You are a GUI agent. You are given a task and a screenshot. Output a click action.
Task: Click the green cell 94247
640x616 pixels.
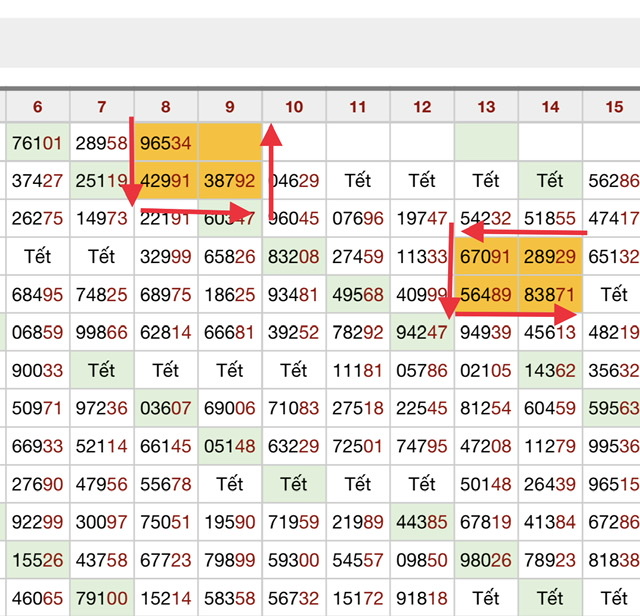[422, 333]
